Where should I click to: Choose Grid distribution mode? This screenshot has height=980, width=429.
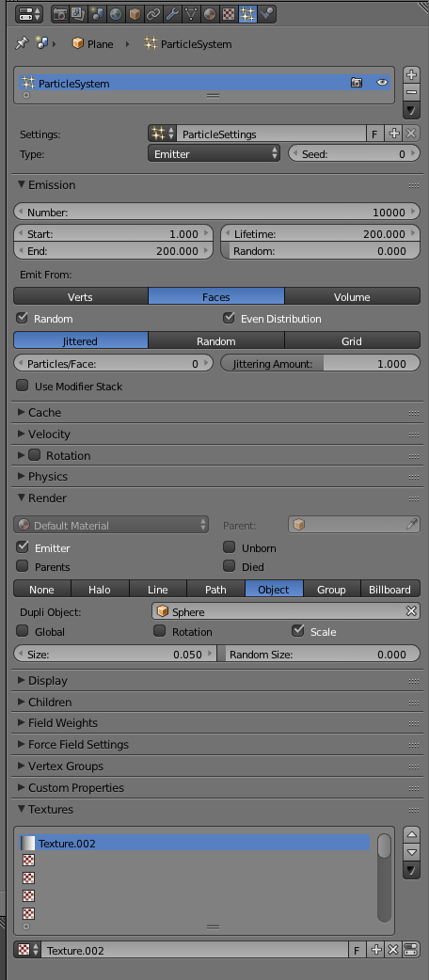pyautogui.click(x=352, y=341)
